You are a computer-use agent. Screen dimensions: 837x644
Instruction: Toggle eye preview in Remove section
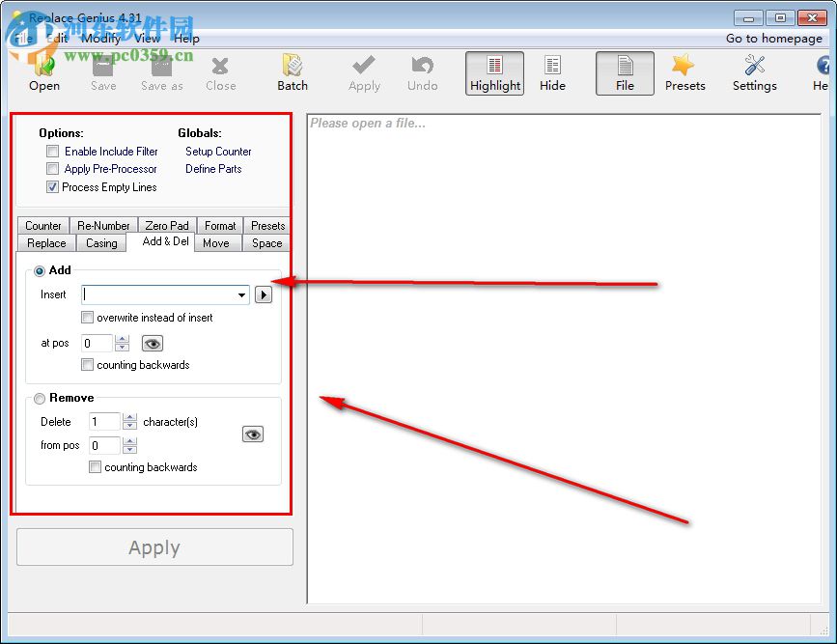(x=253, y=434)
